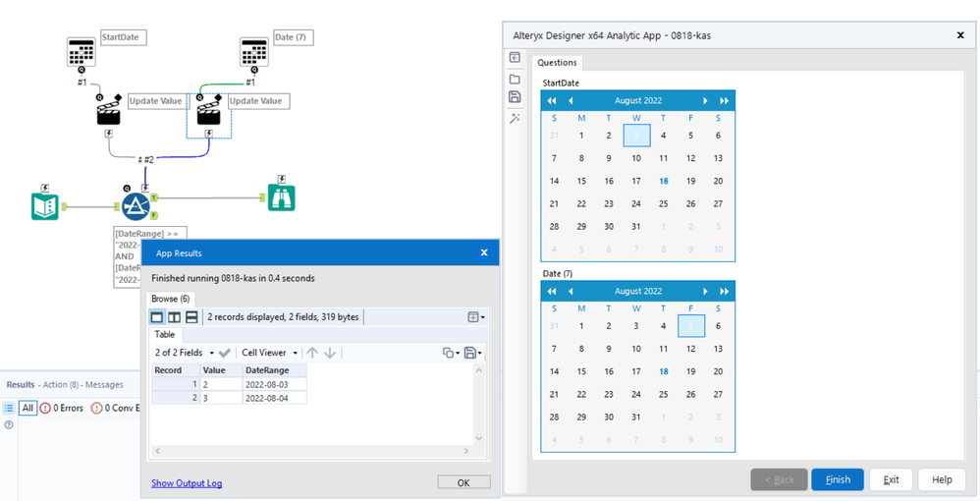Click the vertical scrollbar in results table
The image size is (980, 501).
pos(479,404)
